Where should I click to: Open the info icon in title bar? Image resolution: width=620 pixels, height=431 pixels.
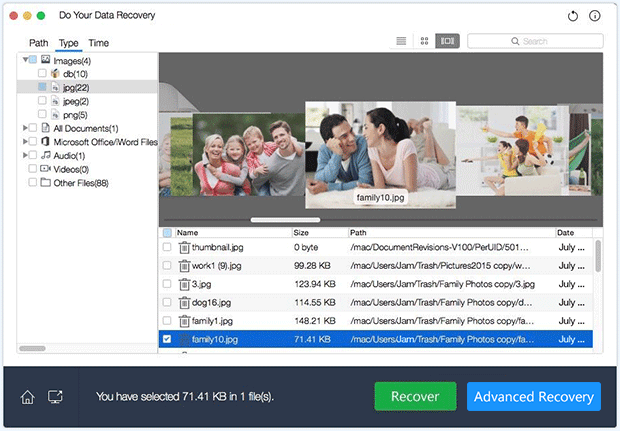click(x=596, y=16)
